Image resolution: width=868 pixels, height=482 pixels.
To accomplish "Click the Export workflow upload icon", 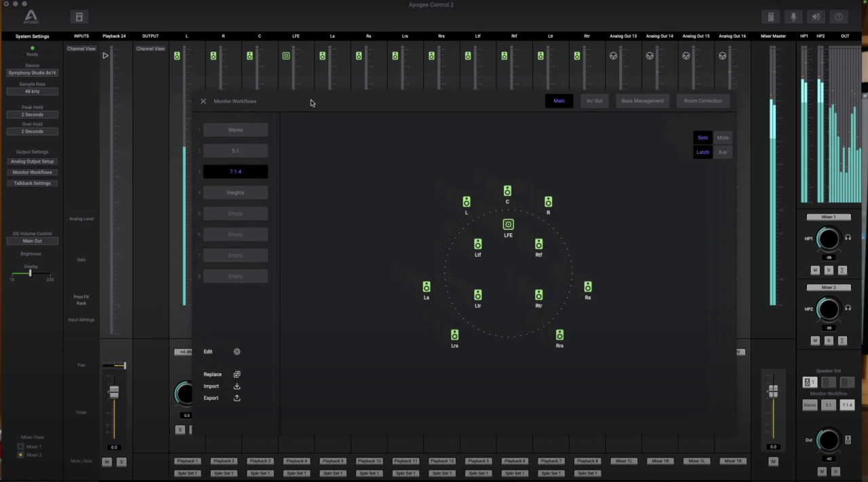I will point(237,398).
